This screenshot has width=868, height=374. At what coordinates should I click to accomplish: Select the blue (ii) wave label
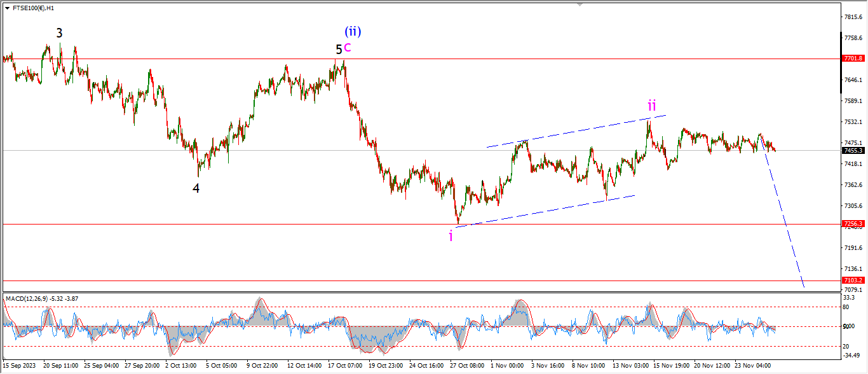353,31
